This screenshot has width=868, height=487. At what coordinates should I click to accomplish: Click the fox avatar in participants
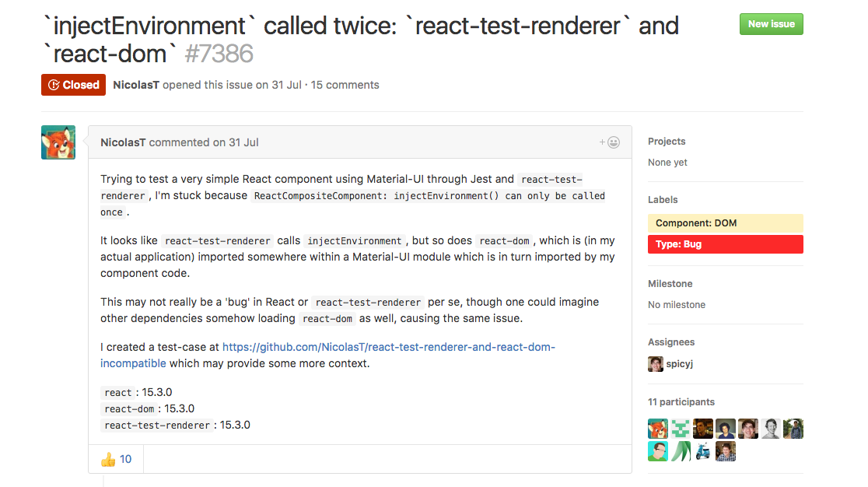pyautogui.click(x=658, y=429)
